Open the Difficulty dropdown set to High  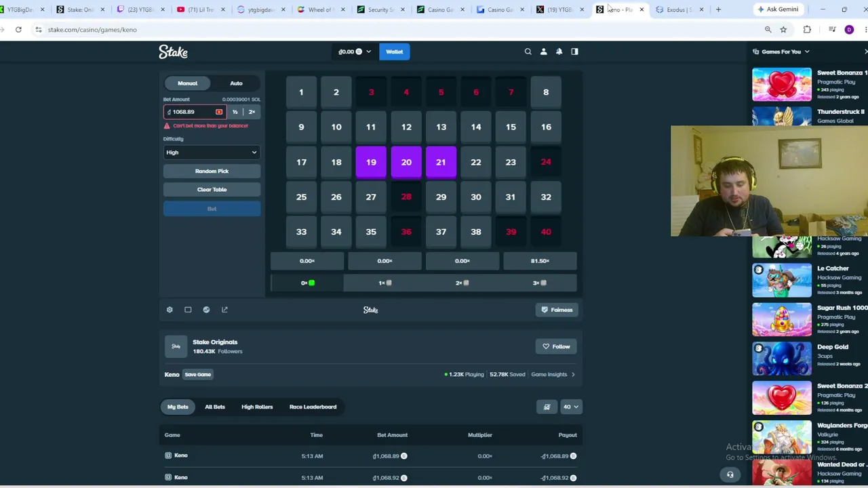(x=212, y=152)
